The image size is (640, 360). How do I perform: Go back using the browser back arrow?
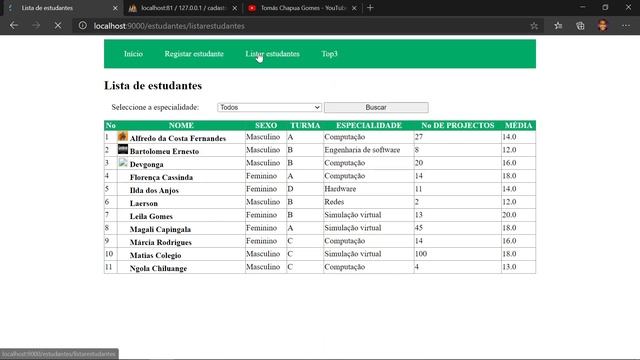click(14, 26)
